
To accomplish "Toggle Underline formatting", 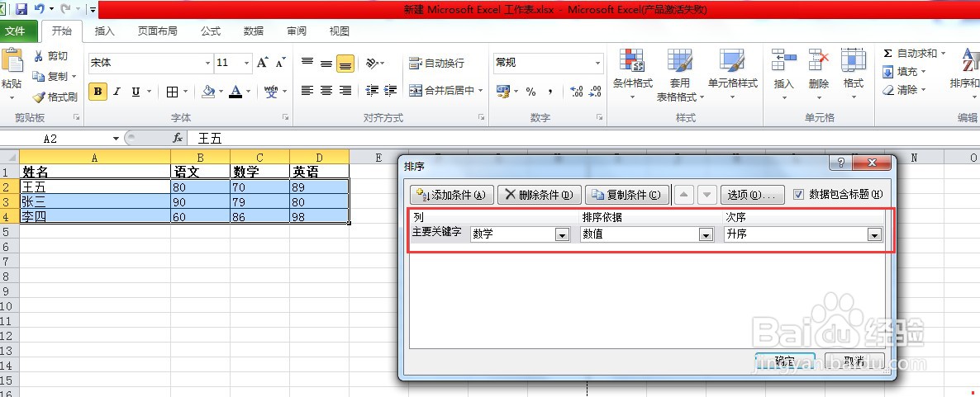I will coord(136,92).
